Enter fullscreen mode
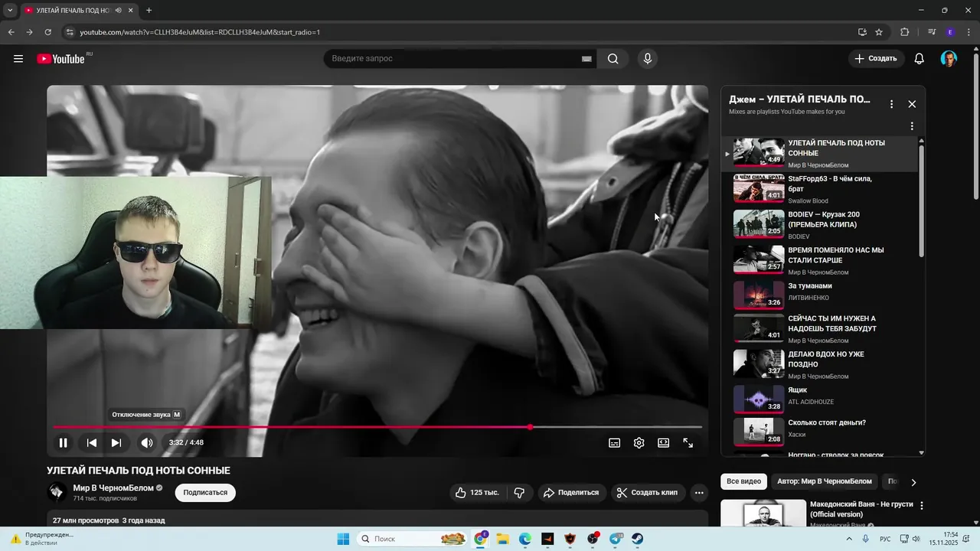This screenshot has height=551, width=980. (688, 442)
